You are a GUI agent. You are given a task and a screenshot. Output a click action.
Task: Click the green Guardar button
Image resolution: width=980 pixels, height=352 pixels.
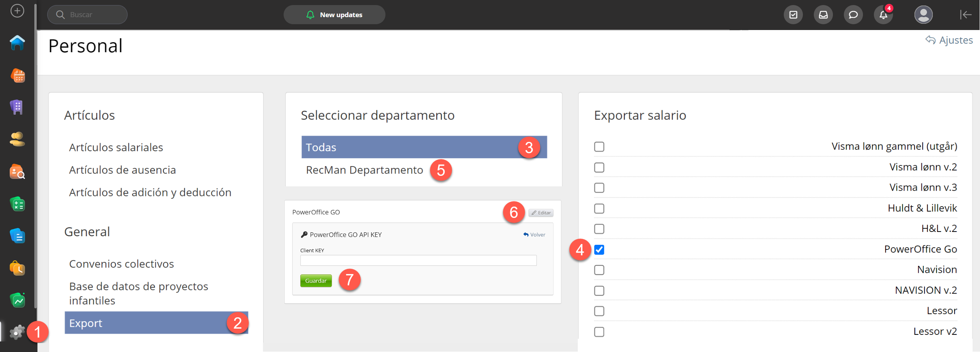[316, 281]
